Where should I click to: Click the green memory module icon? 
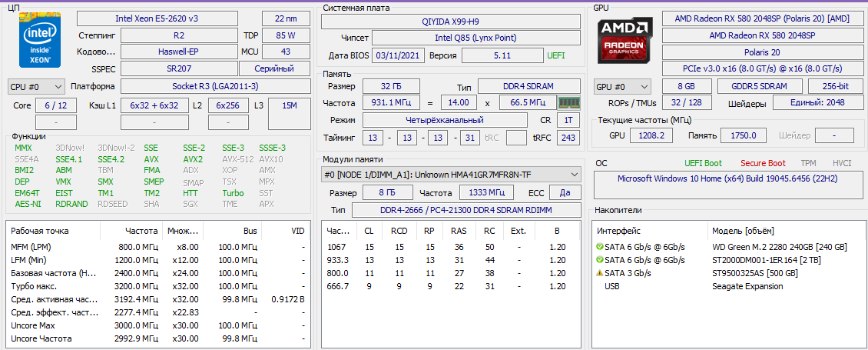568,102
